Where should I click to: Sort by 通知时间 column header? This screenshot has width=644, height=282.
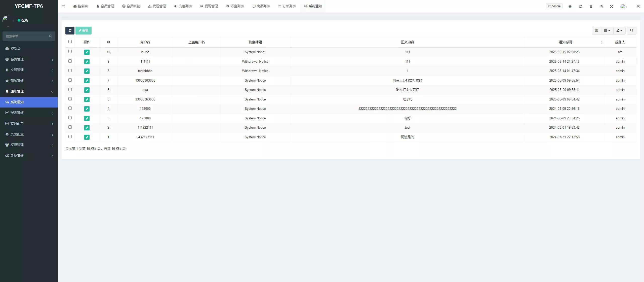565,42
